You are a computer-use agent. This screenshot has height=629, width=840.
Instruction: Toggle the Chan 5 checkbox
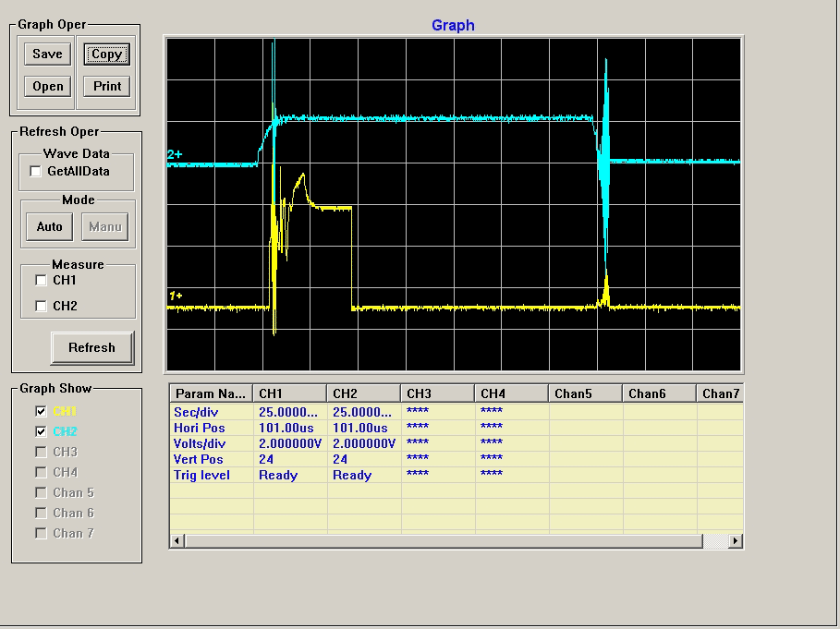pos(41,492)
